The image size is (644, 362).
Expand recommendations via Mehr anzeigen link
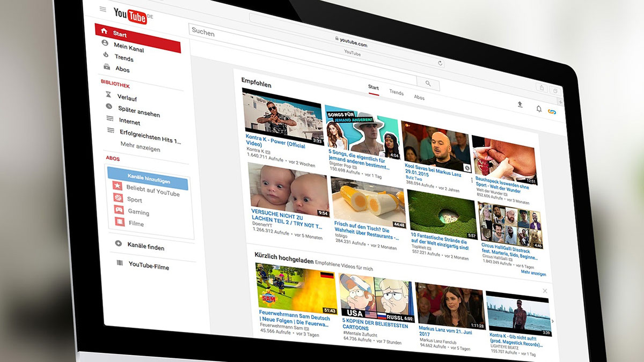coord(533,274)
